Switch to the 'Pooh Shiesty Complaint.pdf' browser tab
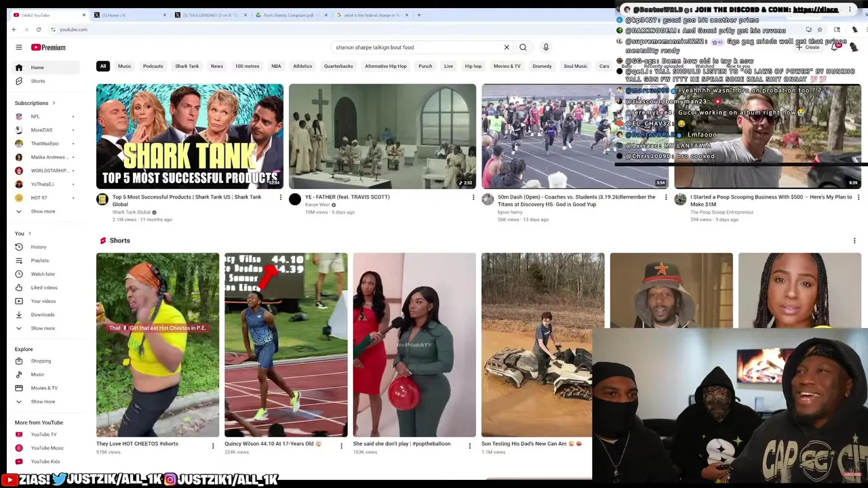 click(x=288, y=15)
